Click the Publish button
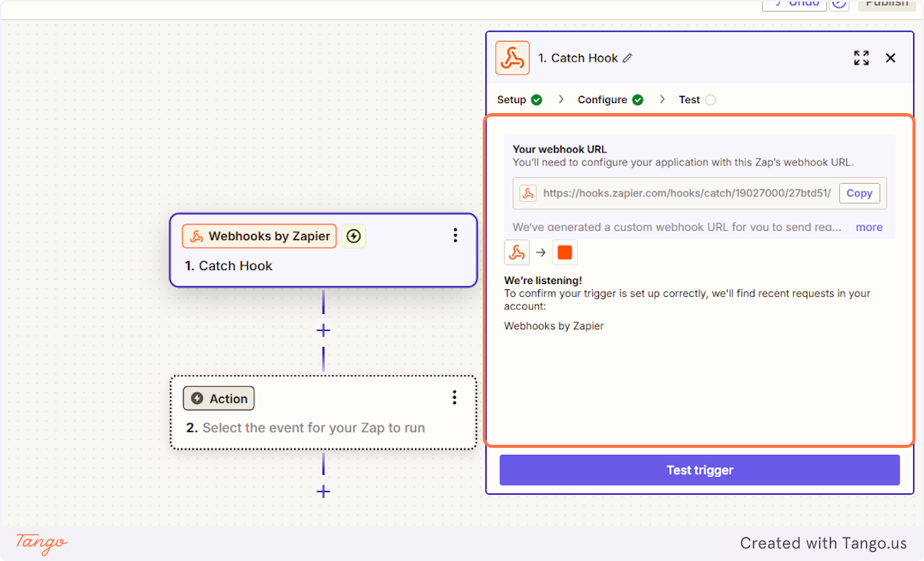This screenshot has height=561, width=924. [887, 4]
